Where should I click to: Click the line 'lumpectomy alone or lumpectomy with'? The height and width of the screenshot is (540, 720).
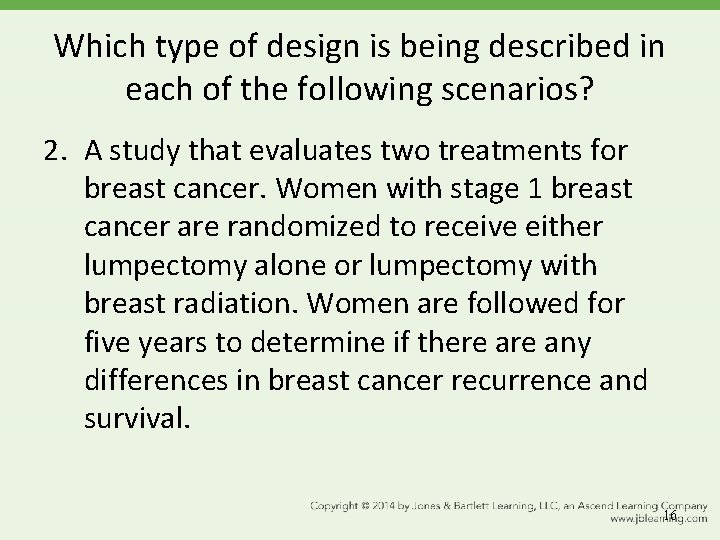354,266
